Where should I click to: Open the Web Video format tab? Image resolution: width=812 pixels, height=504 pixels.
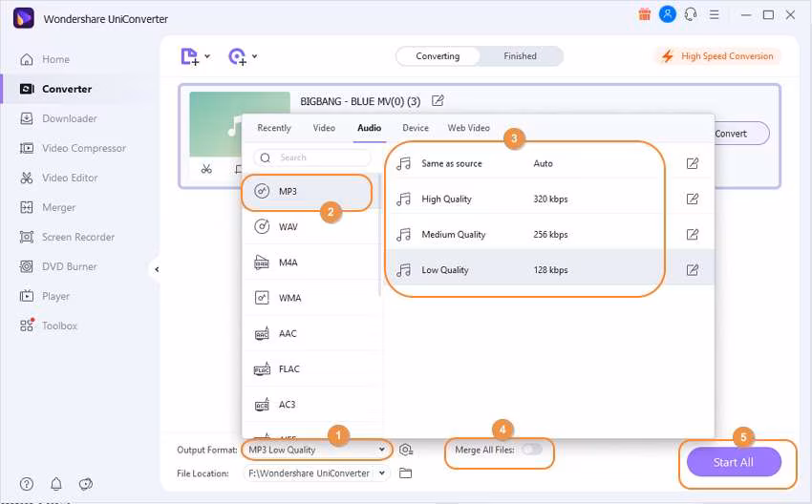point(469,128)
